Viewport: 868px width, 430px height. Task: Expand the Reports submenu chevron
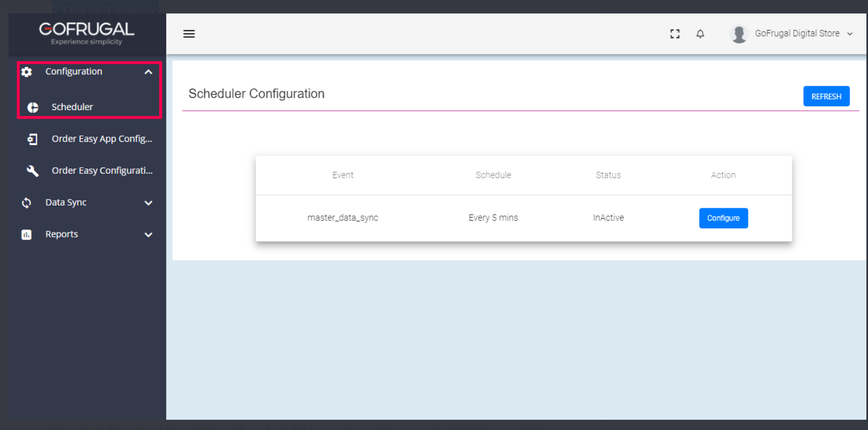(x=148, y=235)
